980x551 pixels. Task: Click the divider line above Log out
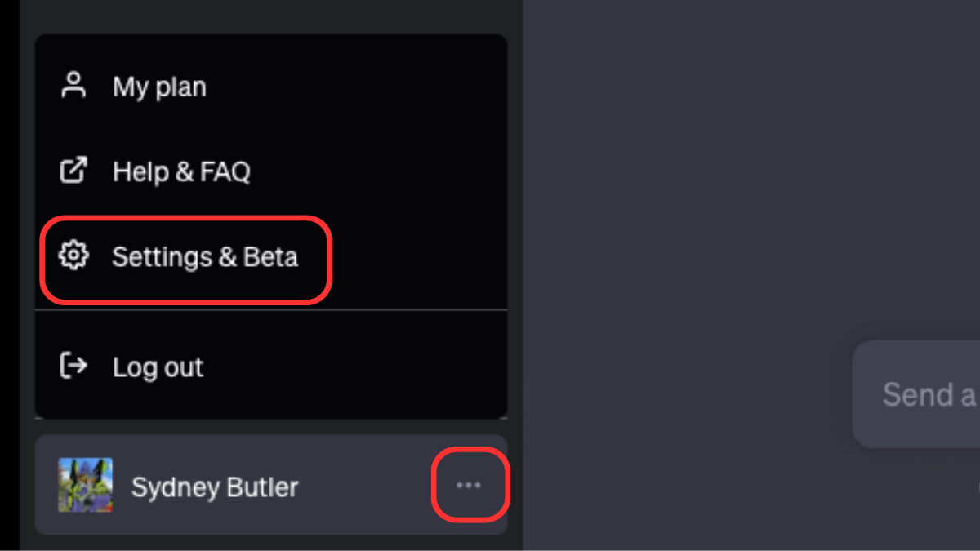pos(271,310)
